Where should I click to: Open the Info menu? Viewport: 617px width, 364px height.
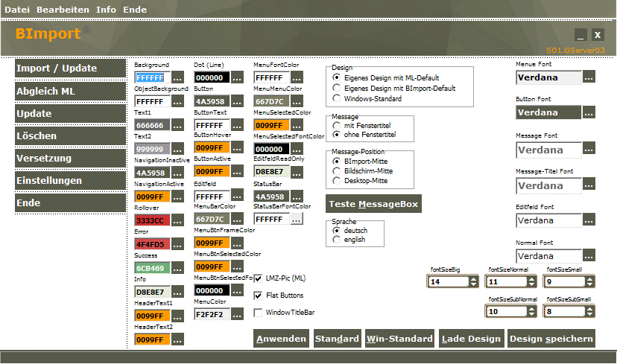(107, 10)
